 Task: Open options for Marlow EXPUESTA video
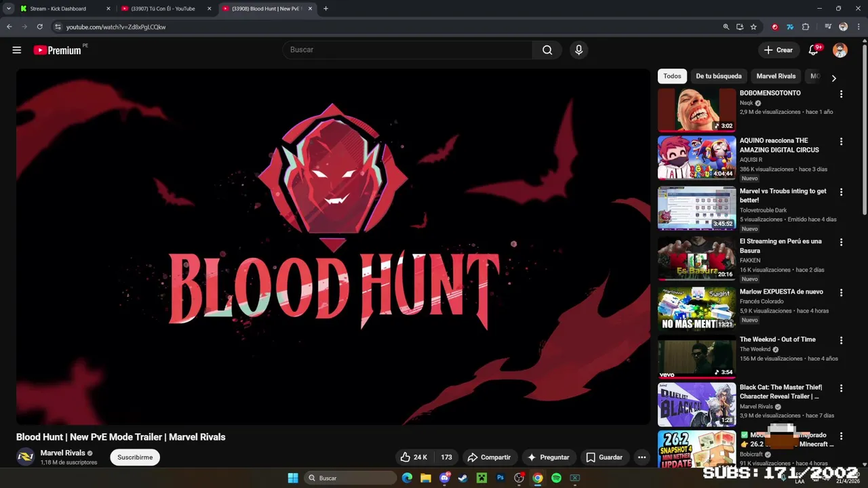[841, 293]
